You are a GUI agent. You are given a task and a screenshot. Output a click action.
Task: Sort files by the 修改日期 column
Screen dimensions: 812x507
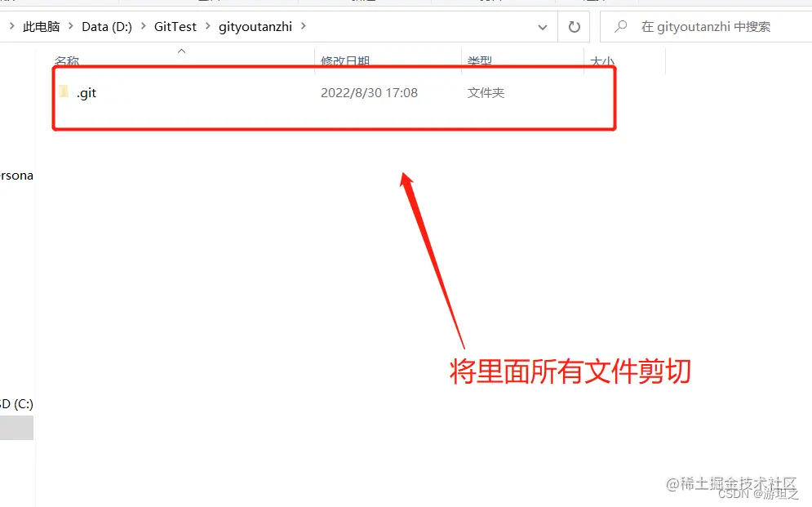pos(344,61)
